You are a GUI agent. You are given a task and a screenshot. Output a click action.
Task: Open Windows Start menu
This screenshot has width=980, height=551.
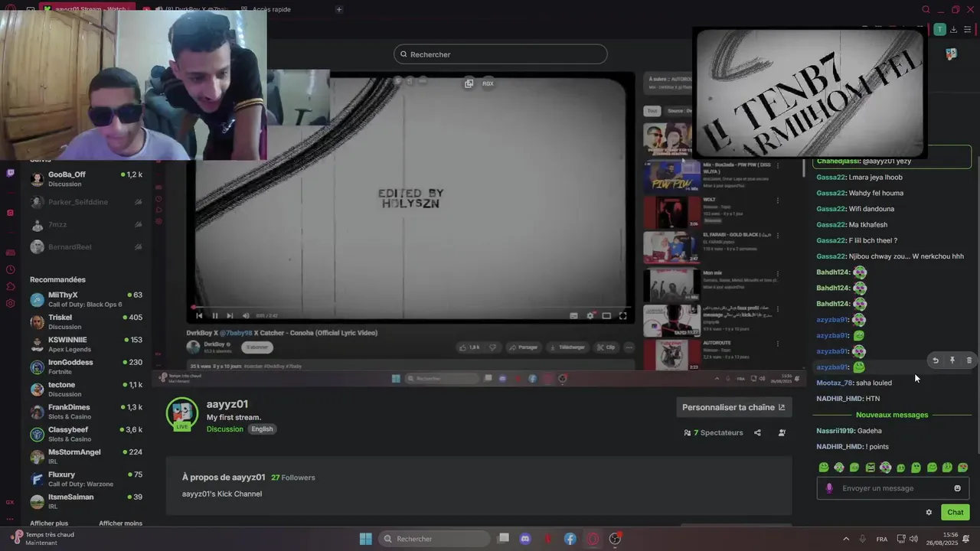[x=365, y=539]
